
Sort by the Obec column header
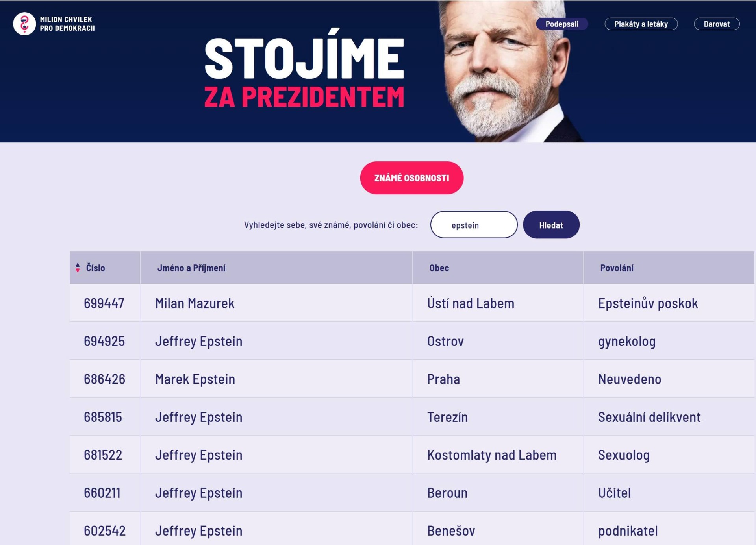coord(439,268)
